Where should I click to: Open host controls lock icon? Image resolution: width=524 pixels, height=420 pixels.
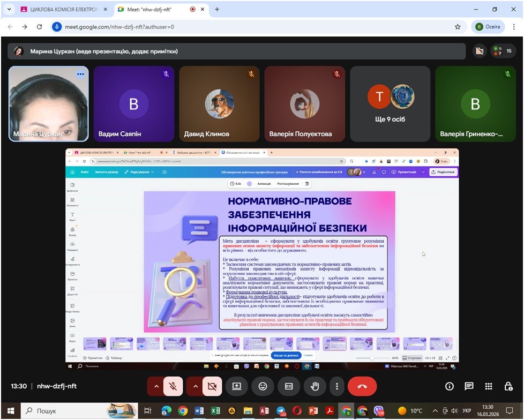(508, 386)
